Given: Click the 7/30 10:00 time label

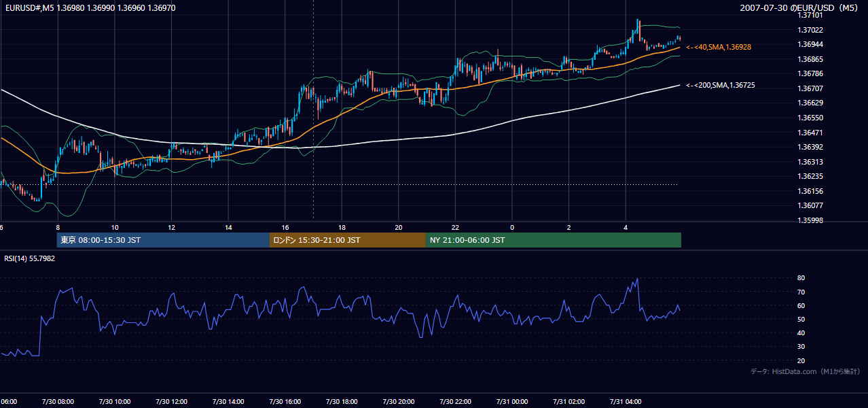Looking at the screenshot, I should tap(115, 401).
